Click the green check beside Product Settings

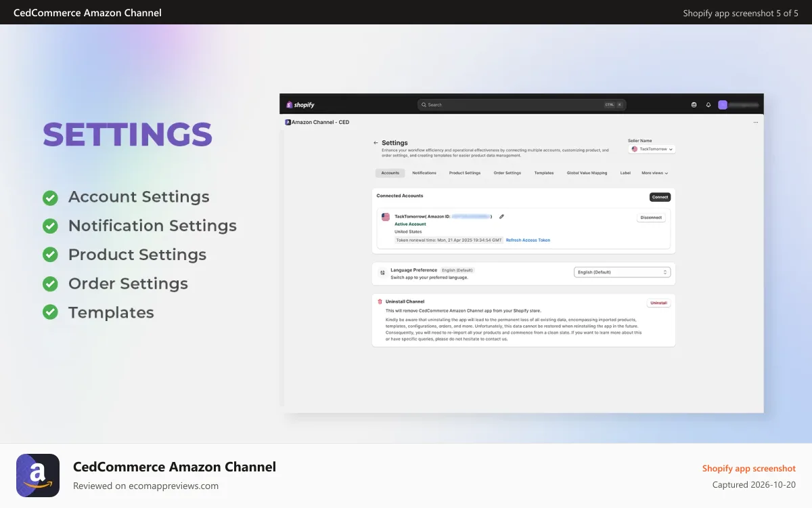(50, 255)
